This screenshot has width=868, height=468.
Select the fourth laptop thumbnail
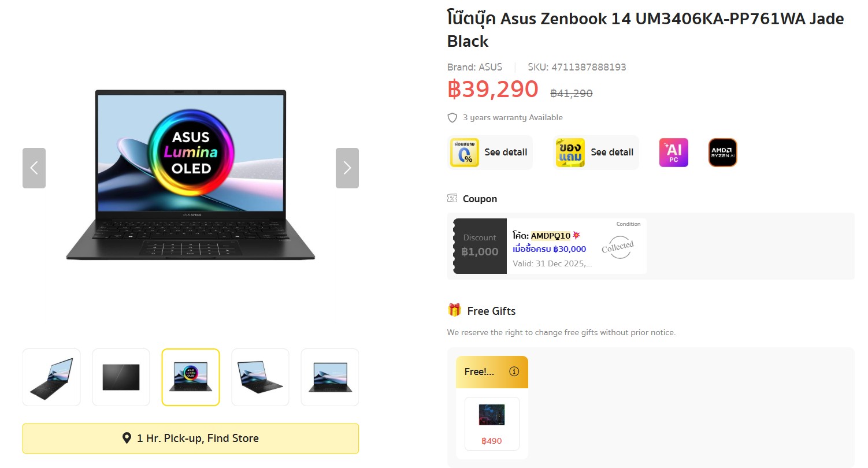260,377
